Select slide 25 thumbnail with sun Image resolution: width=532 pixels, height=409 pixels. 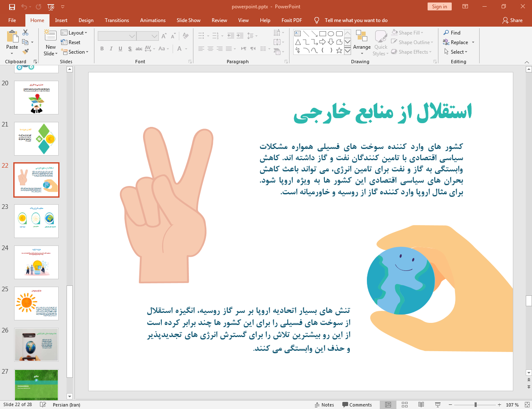pyautogui.click(x=36, y=303)
